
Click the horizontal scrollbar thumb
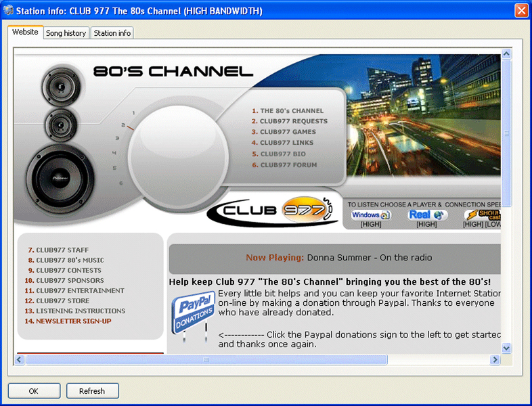click(x=206, y=359)
